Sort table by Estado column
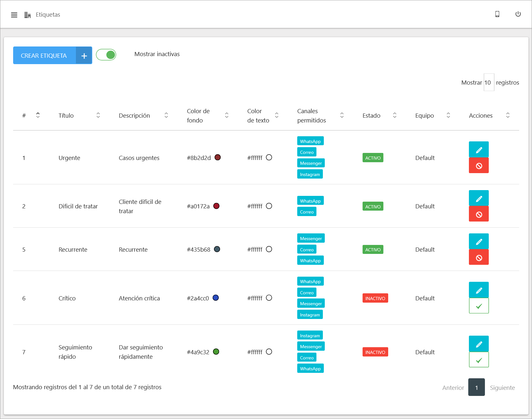Viewport: 532px width, 419px height. (394, 115)
